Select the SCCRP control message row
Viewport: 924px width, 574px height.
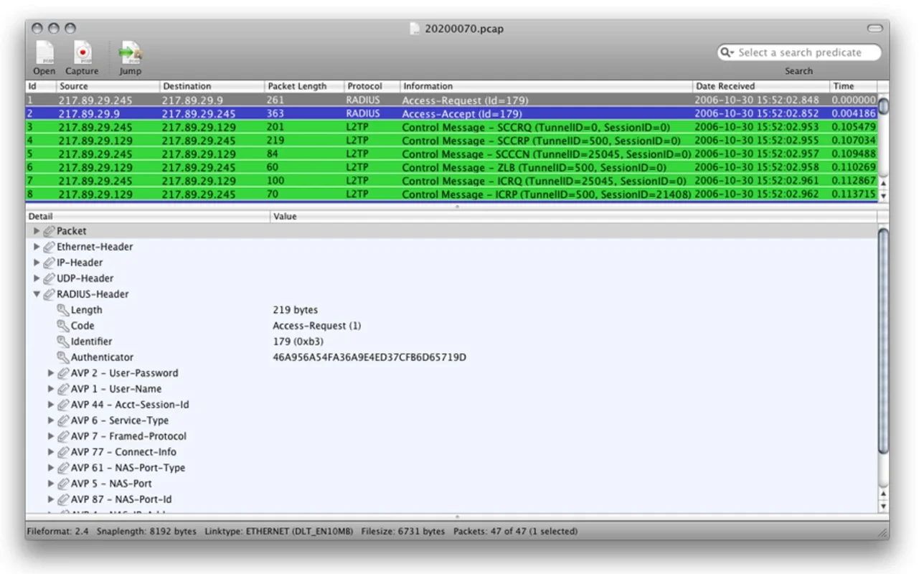click(x=451, y=141)
